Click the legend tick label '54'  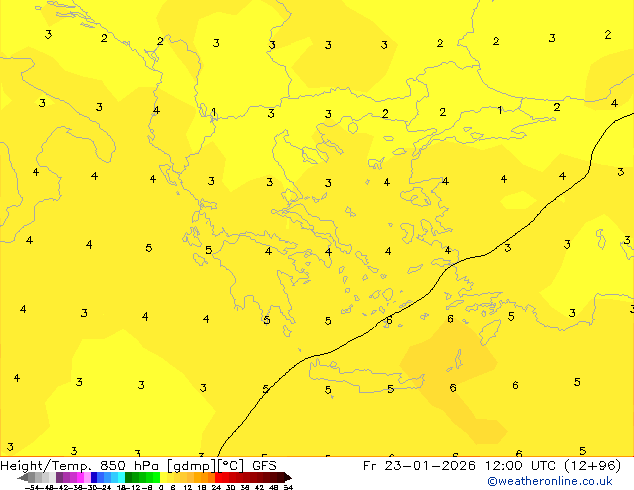(x=288, y=487)
